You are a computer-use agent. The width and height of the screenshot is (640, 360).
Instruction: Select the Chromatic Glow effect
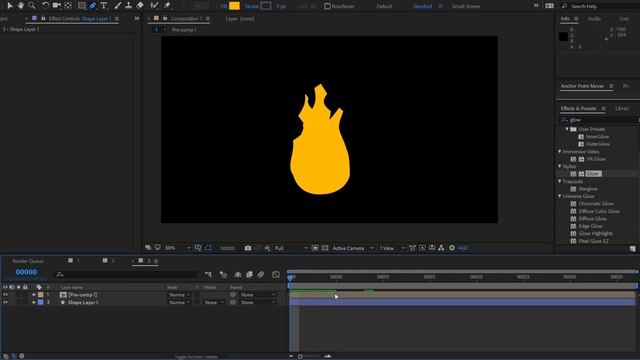596,204
